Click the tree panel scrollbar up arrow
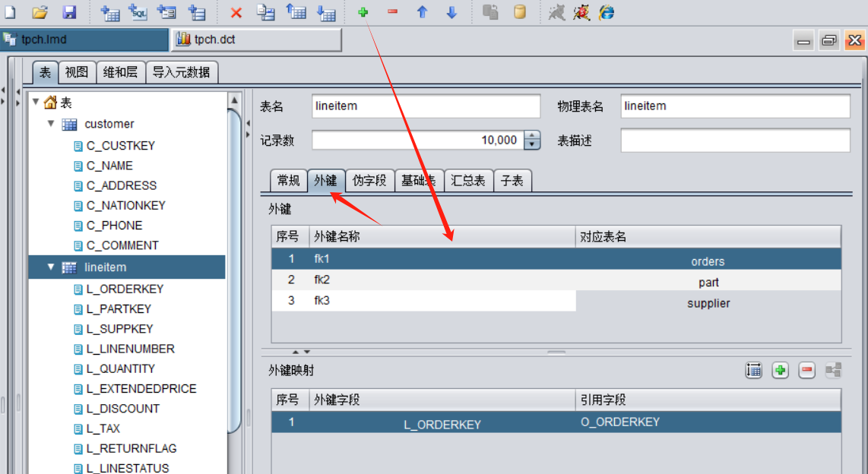Screen dimensions: 868x474 tap(234, 101)
